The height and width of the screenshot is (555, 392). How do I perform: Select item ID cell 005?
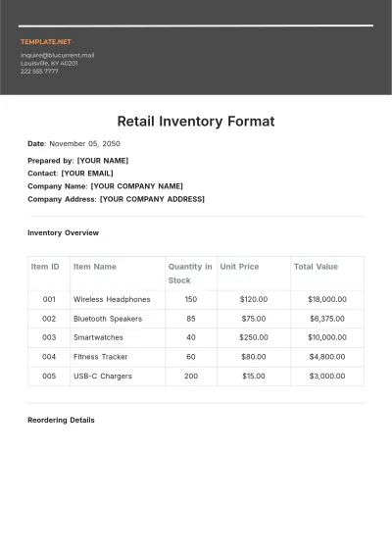(49, 376)
